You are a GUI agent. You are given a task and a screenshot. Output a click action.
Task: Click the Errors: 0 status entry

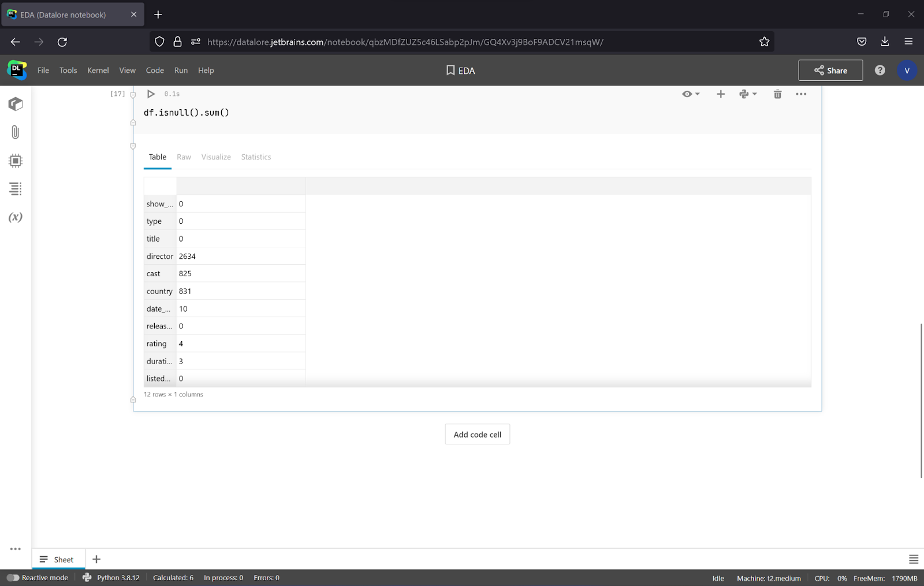pyautogui.click(x=266, y=577)
